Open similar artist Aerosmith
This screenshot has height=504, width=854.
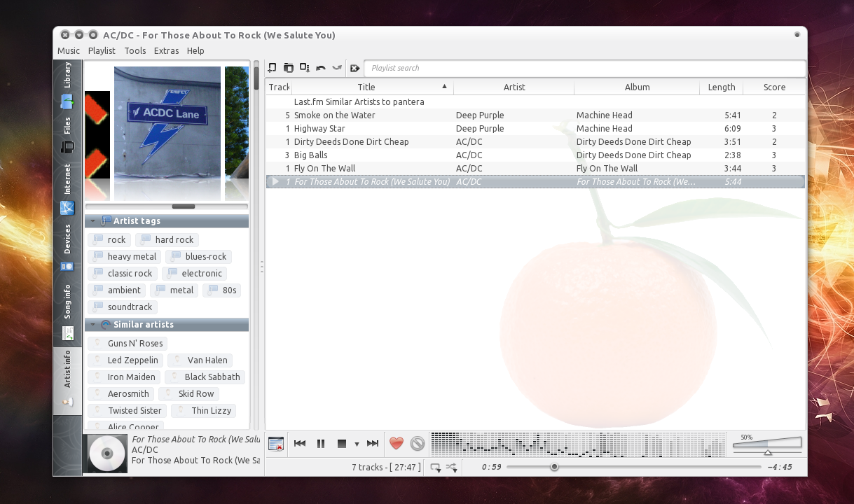(x=120, y=394)
